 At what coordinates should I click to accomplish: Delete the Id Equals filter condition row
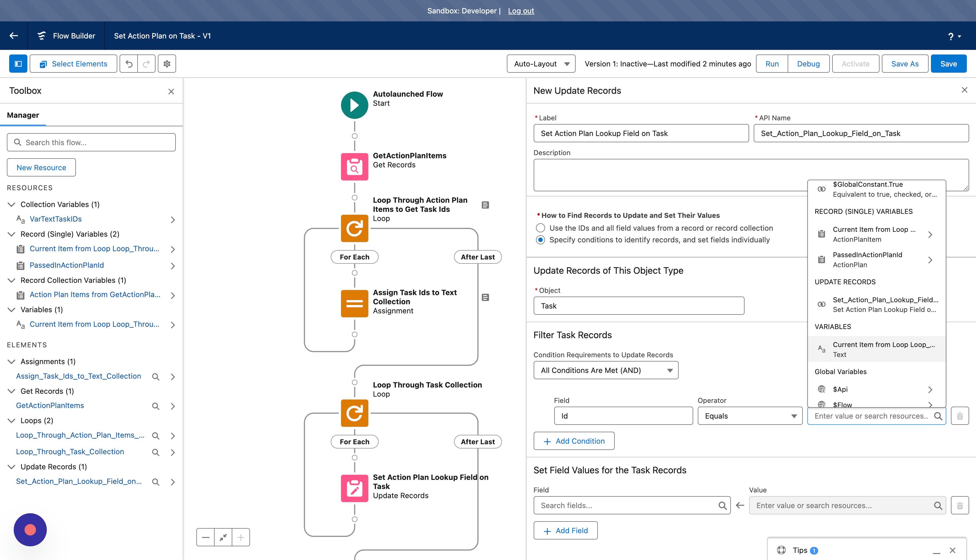point(960,416)
